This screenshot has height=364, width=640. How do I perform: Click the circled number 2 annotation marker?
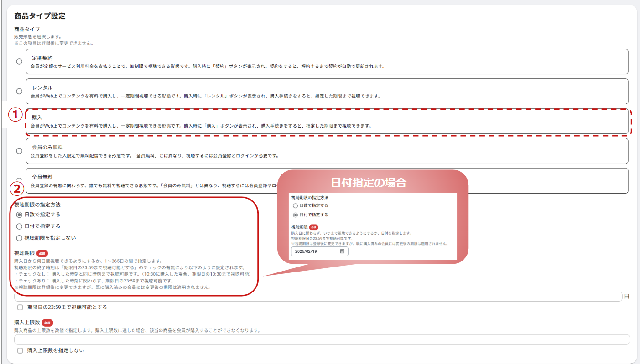tap(15, 187)
